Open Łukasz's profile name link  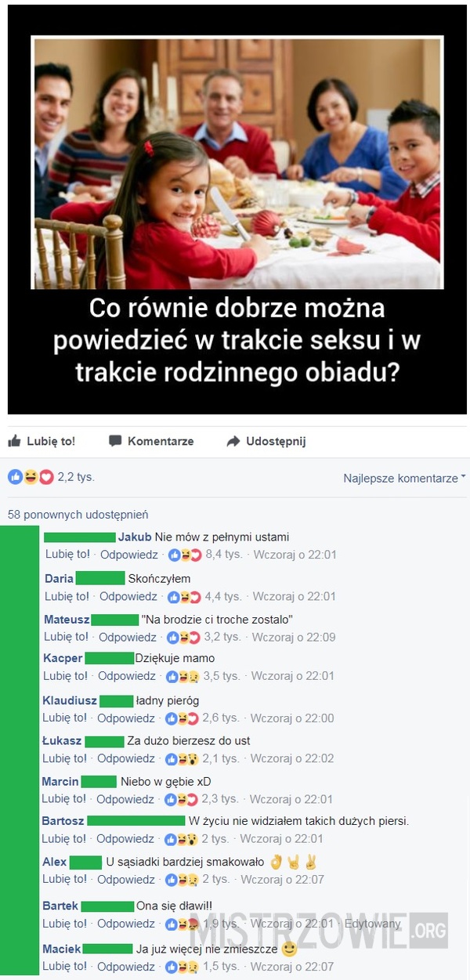(x=62, y=740)
